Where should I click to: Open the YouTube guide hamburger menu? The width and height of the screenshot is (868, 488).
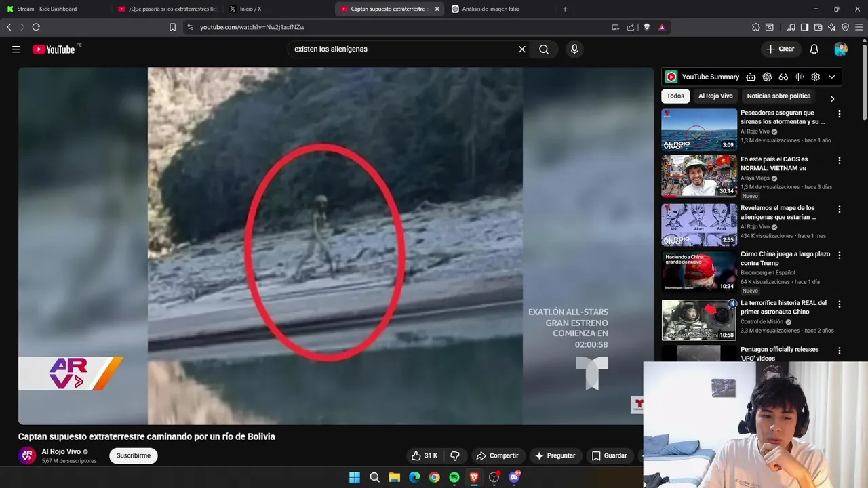pos(16,49)
